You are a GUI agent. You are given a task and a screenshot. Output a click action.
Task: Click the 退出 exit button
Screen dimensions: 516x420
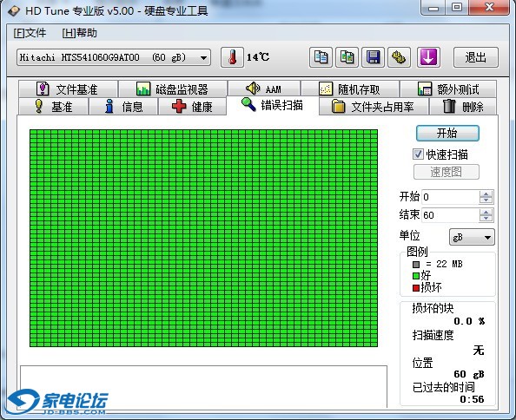(475, 57)
